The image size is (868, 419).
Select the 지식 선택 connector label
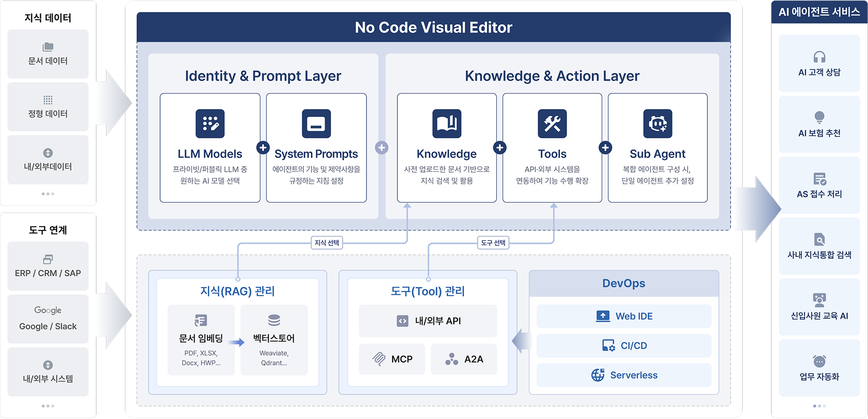(x=327, y=243)
